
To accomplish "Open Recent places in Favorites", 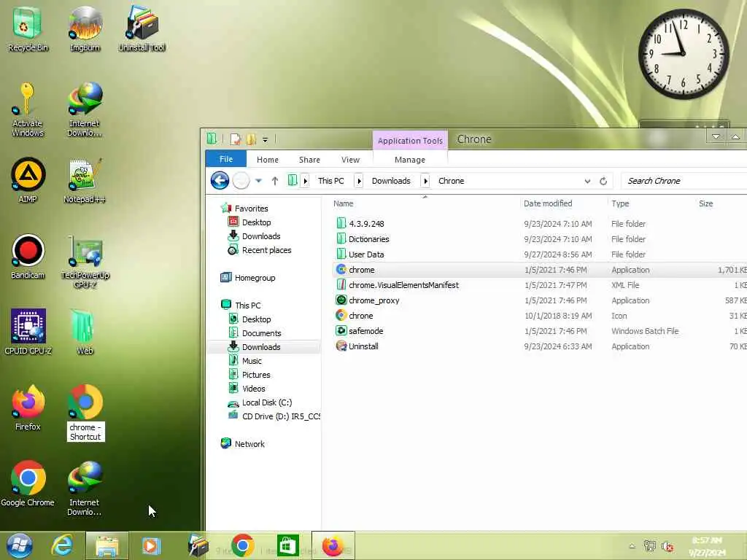I will tap(266, 250).
